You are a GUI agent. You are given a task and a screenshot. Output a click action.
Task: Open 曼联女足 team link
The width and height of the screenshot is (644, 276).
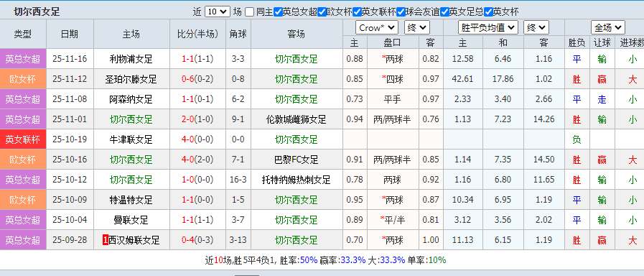131,220
